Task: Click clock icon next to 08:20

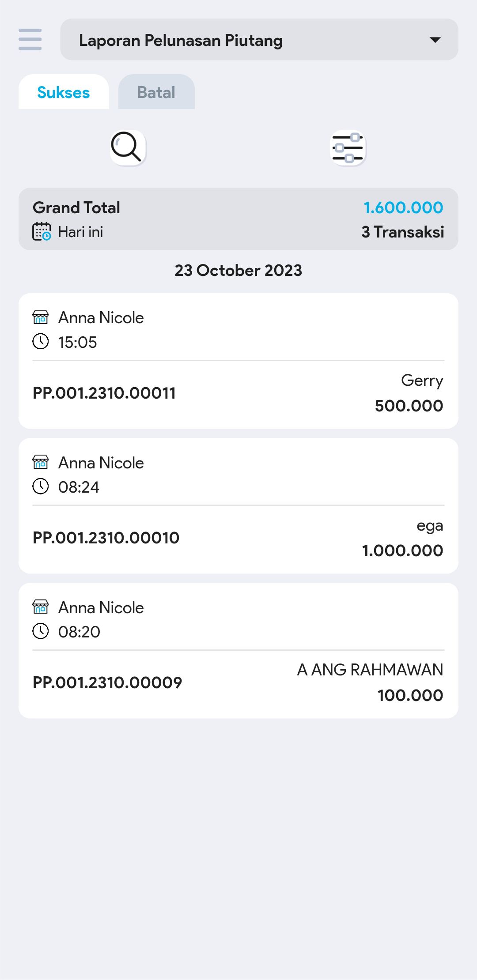Action: coord(41,631)
